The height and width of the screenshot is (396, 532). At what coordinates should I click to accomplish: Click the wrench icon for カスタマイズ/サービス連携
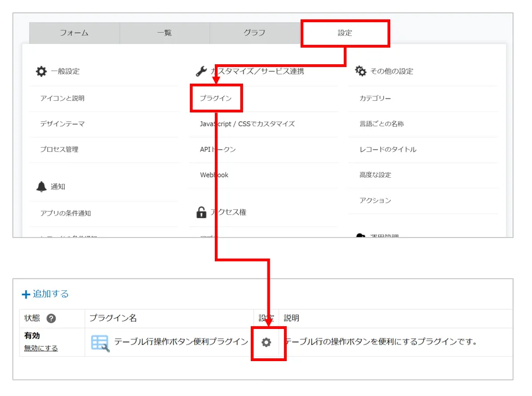pos(201,71)
